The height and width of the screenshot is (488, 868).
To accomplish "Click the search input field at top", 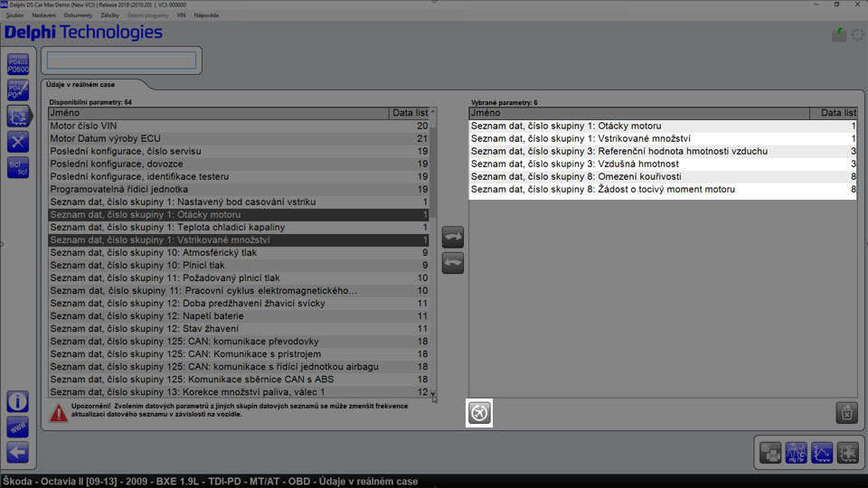I will (x=121, y=61).
